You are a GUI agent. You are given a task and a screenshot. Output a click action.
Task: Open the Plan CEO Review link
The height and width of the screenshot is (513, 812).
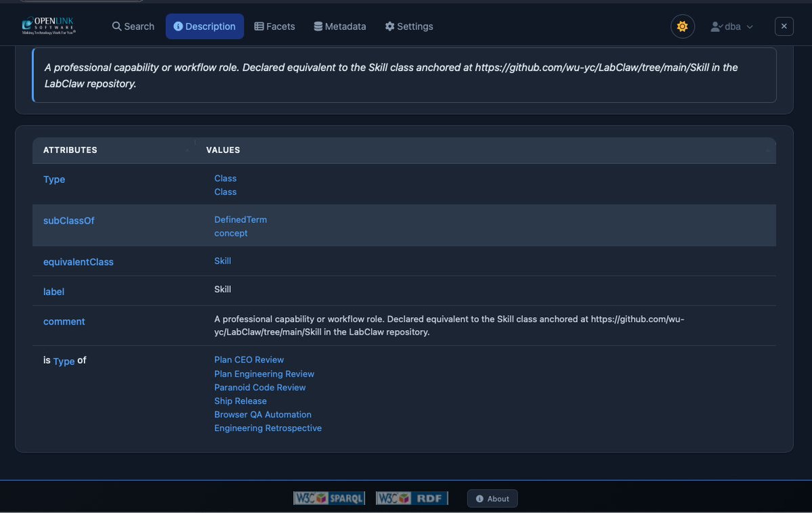(249, 360)
